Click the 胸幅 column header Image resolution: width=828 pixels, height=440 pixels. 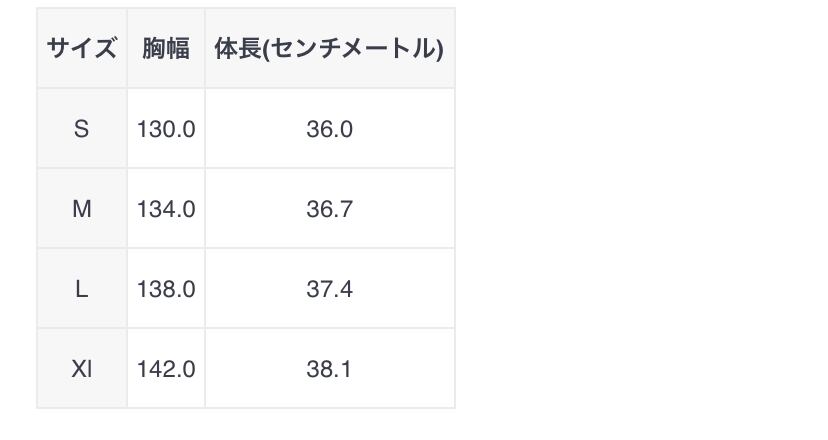[166, 48]
